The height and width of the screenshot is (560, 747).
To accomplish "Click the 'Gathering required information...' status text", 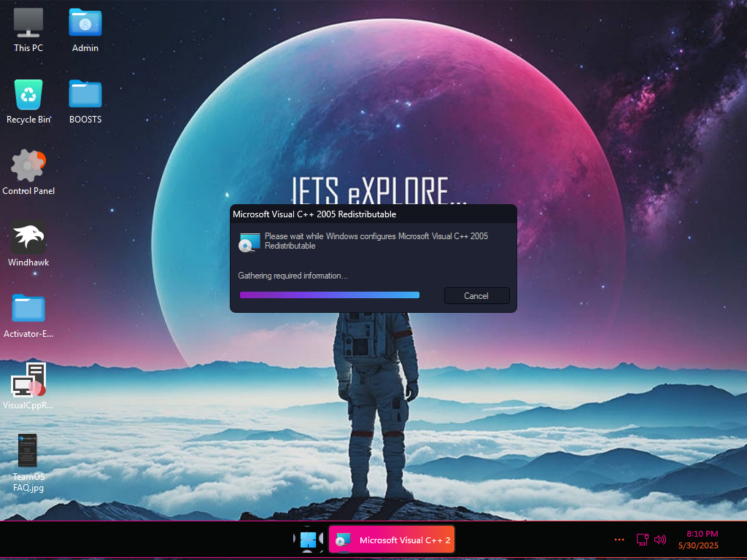I will pyautogui.click(x=293, y=276).
